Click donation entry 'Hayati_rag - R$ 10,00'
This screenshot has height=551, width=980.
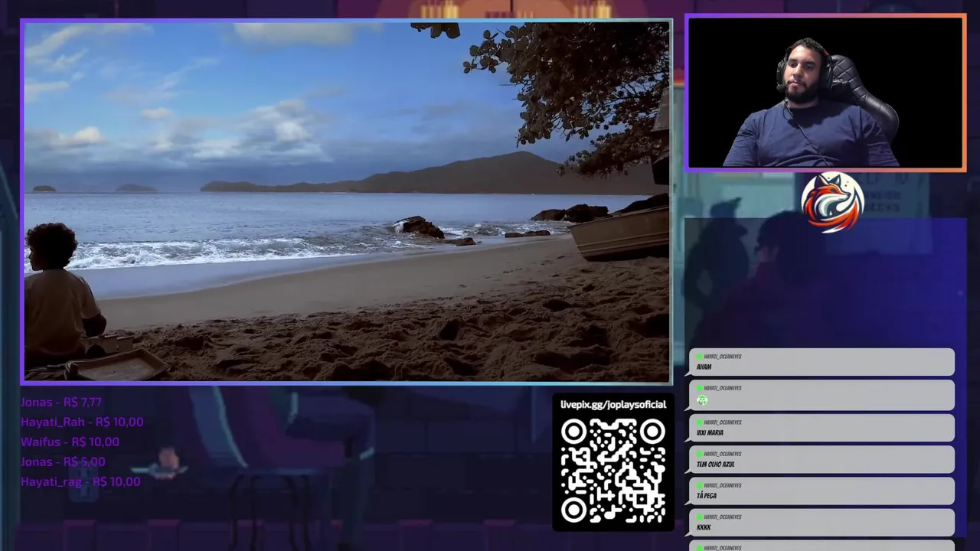pos(80,481)
